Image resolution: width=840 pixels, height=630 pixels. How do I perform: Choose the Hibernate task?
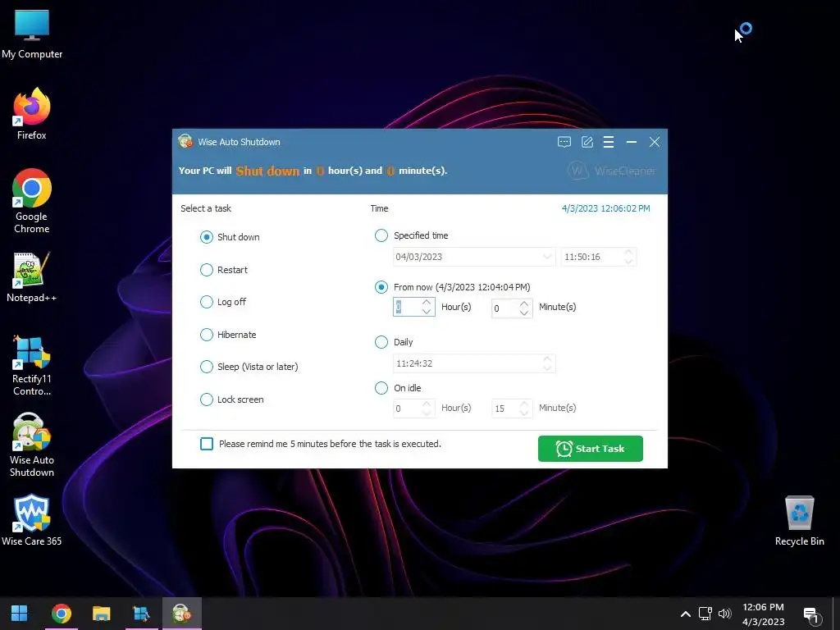228,335
